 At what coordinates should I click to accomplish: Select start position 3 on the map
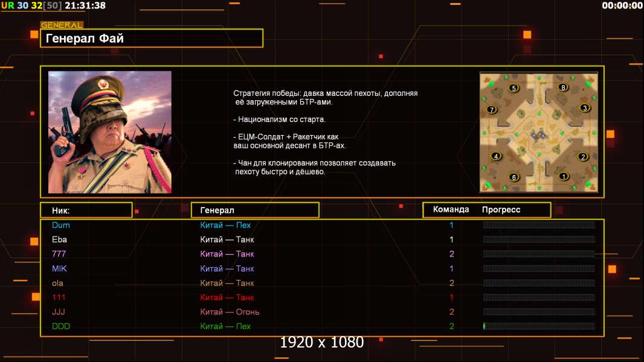(x=585, y=108)
